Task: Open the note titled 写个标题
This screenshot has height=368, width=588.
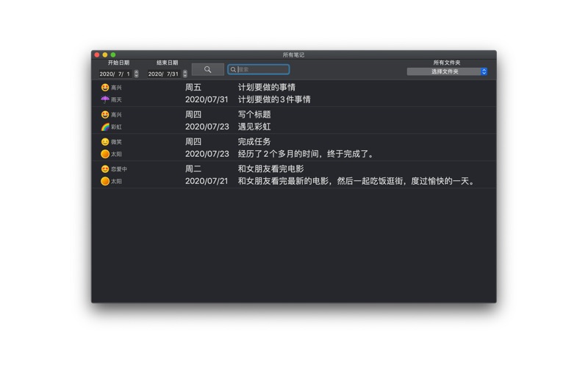Action: (x=254, y=115)
